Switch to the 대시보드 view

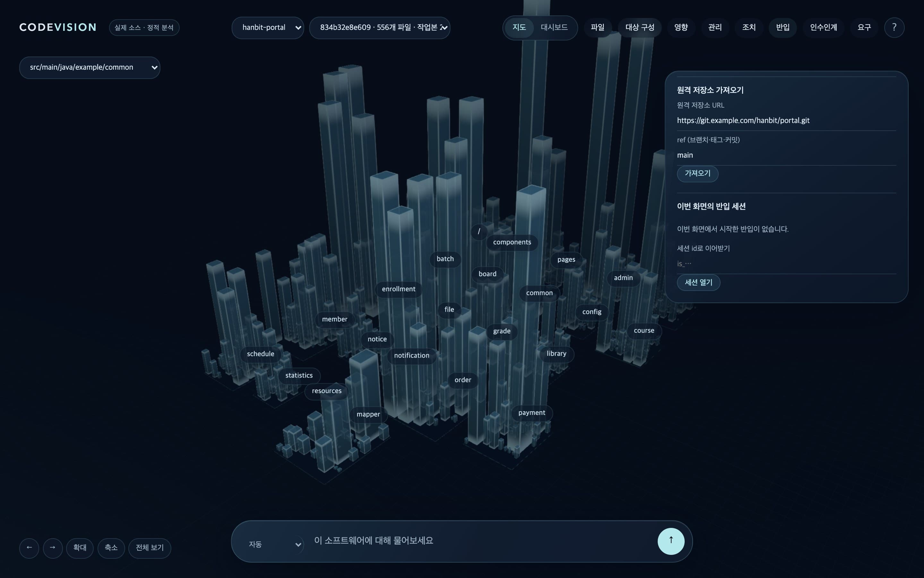tap(554, 28)
